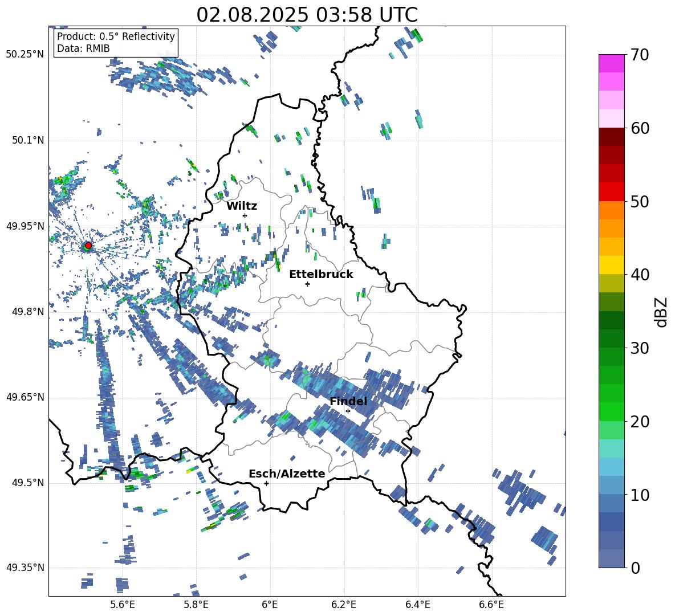This screenshot has height=616, width=675.
Task: Click the dBZ colorbar axis label
Action: point(662,312)
